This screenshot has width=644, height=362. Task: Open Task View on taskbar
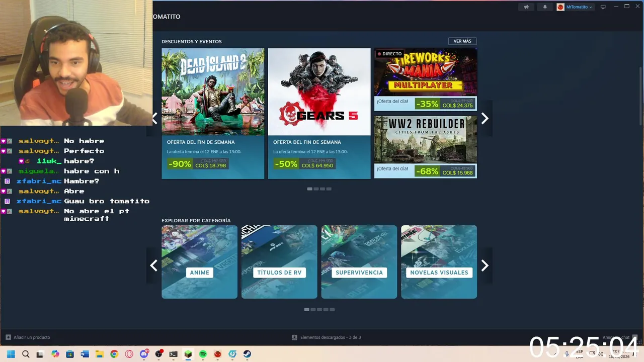(40, 354)
